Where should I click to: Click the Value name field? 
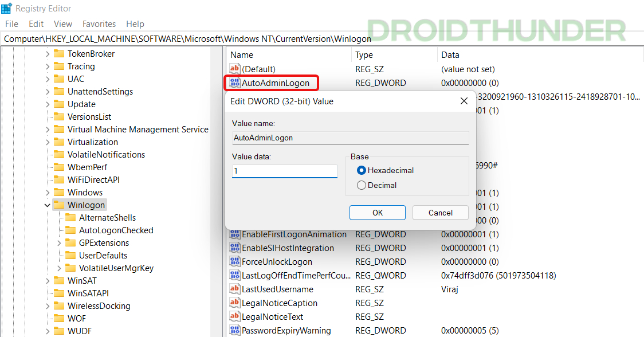click(x=350, y=138)
